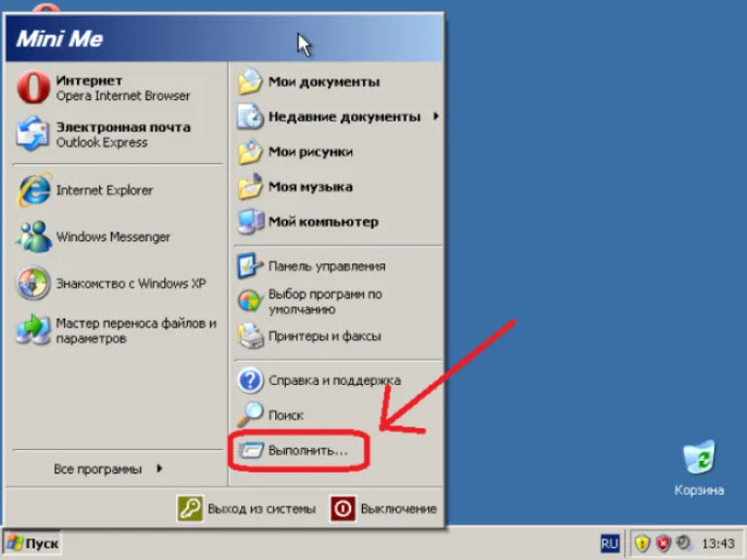The width and height of the screenshot is (747, 560).
Task: Click the Выключение label
Action: pyautogui.click(x=399, y=509)
